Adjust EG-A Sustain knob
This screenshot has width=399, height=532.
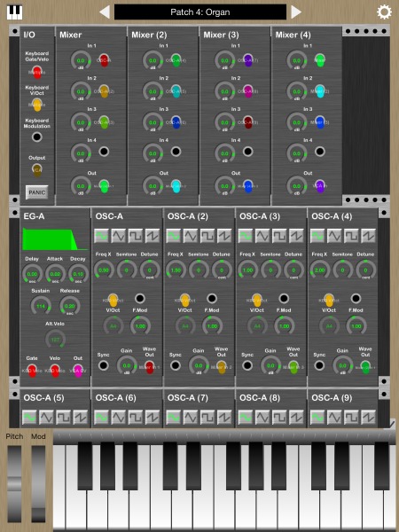tap(41, 306)
